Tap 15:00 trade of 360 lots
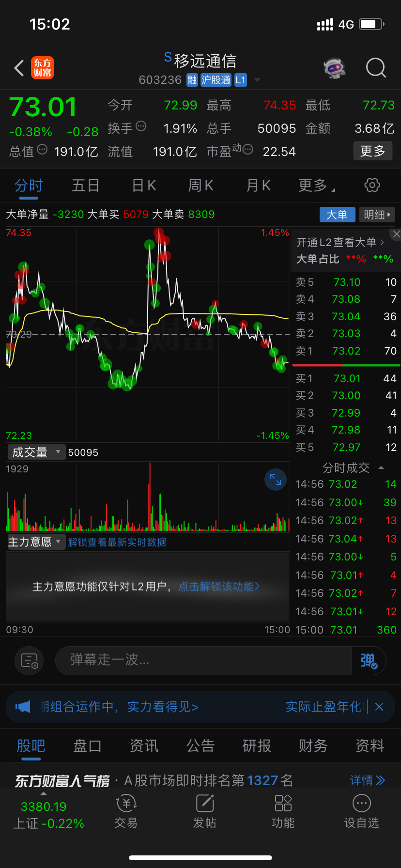Viewport: 401px width, 868px height. tap(346, 630)
